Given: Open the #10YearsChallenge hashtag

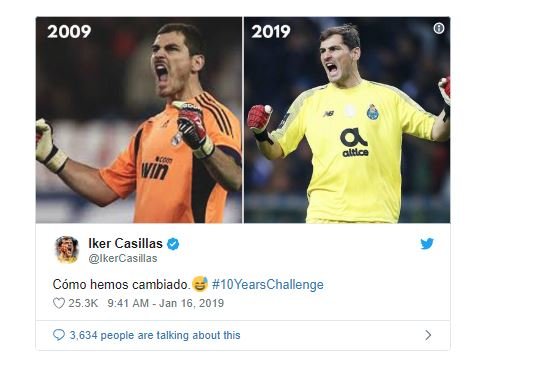Looking at the screenshot, I should [x=268, y=284].
